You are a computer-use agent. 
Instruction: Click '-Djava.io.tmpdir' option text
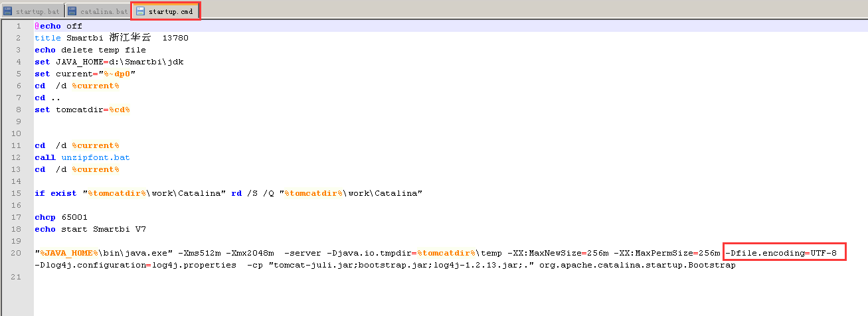tap(370, 253)
